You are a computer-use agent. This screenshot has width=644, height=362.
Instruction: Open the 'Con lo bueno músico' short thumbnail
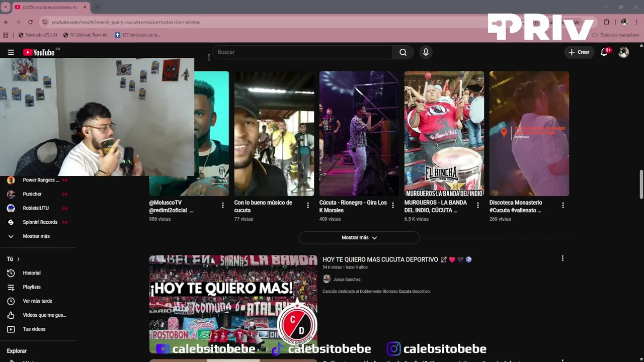point(274,134)
